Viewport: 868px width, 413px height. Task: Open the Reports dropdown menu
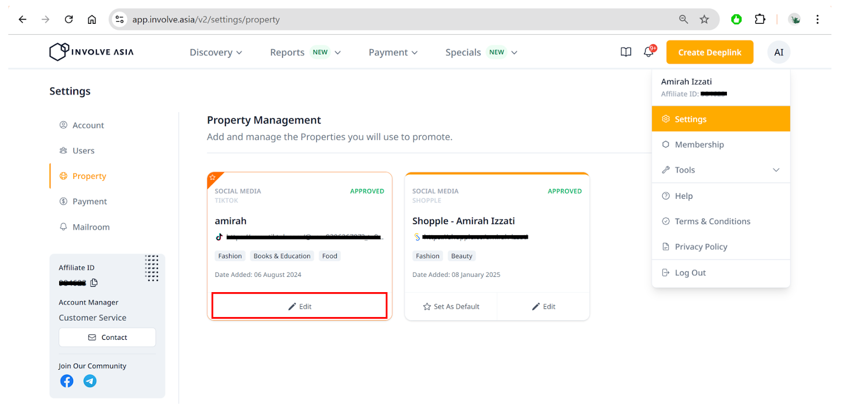click(x=305, y=53)
